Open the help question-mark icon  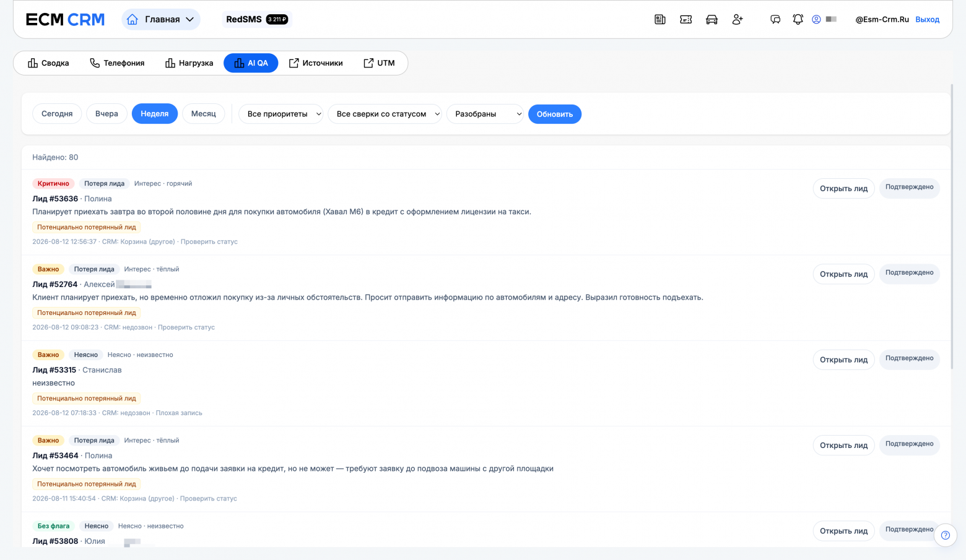(946, 535)
